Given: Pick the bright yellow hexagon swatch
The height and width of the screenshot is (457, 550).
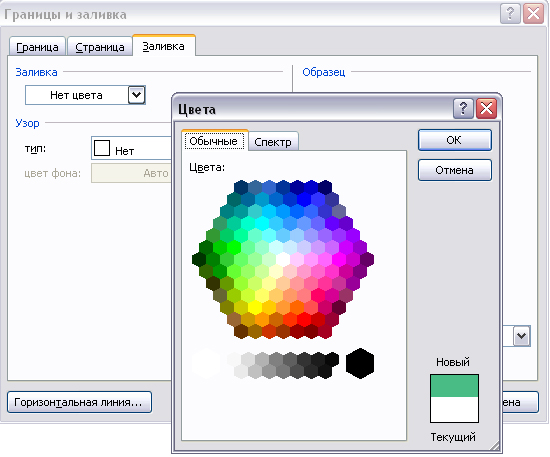Looking at the screenshot, I should pyautogui.click(x=255, y=307).
